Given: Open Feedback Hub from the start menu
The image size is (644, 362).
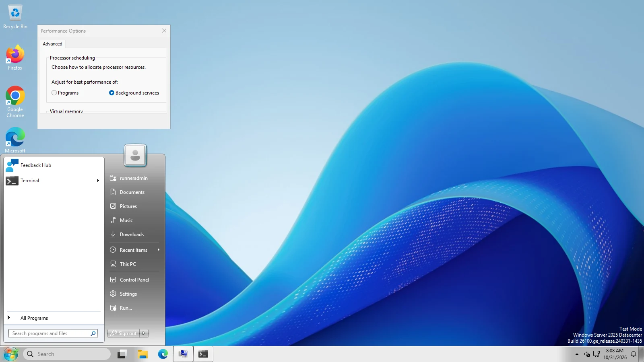Looking at the screenshot, I should point(54,165).
